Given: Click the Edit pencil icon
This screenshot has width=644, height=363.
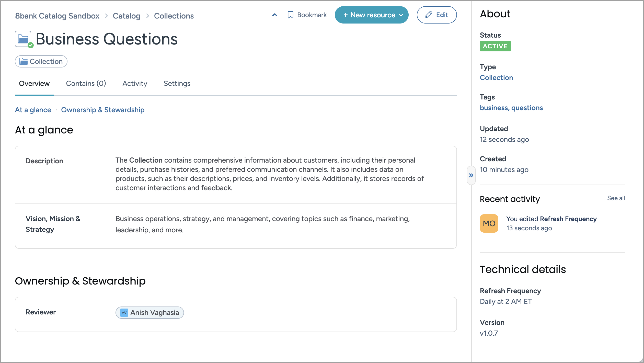Looking at the screenshot, I should 428,15.
